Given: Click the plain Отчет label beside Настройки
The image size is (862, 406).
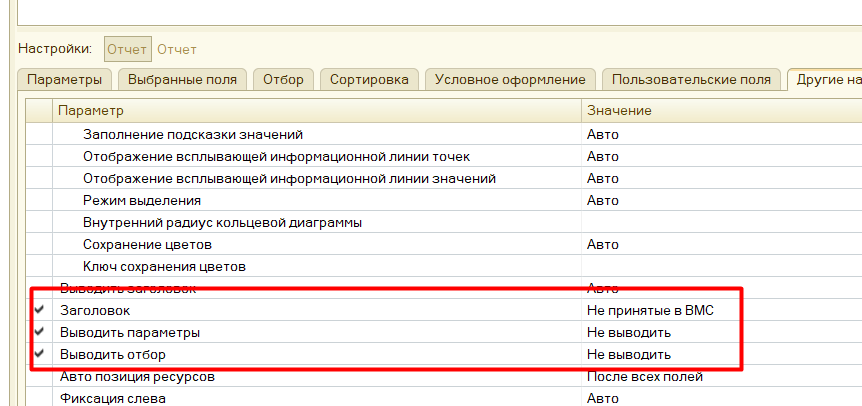Looking at the screenshot, I should [177, 49].
